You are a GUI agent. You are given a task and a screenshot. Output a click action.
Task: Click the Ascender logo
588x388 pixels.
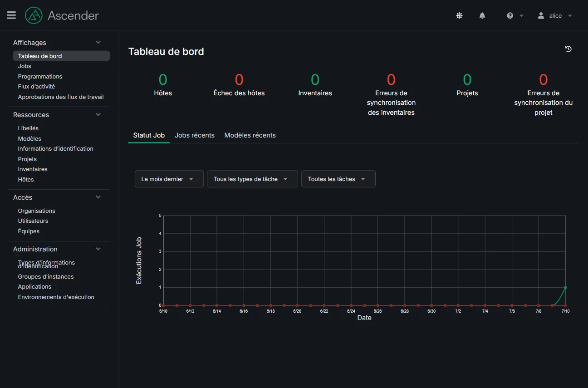(62, 15)
